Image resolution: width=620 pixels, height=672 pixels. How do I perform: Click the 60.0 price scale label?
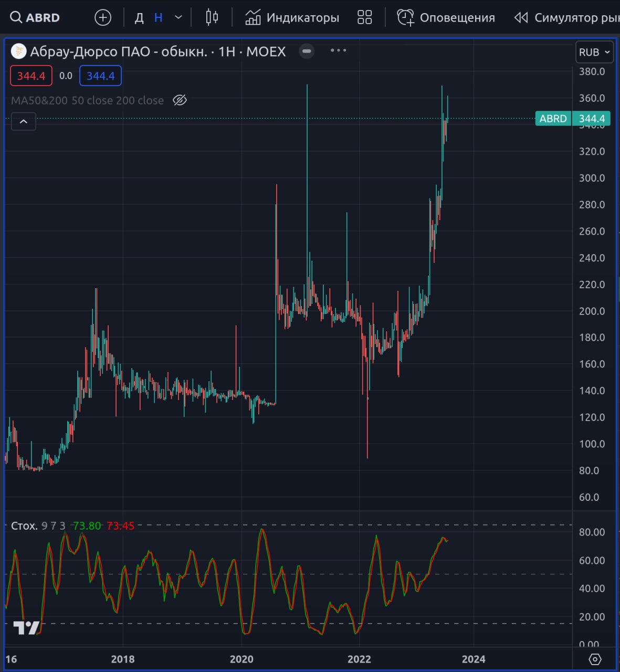(589, 497)
